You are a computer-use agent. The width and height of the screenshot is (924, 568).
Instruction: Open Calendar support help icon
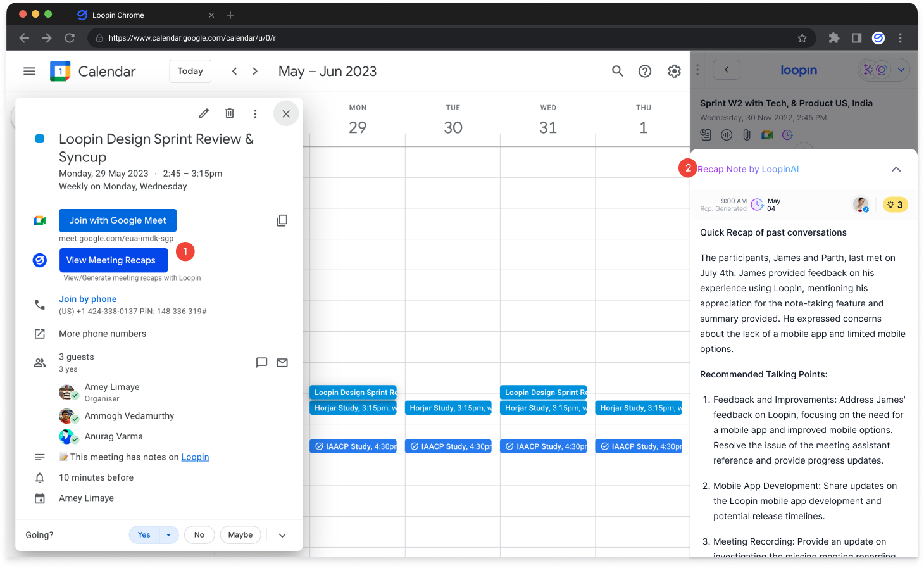click(x=645, y=72)
